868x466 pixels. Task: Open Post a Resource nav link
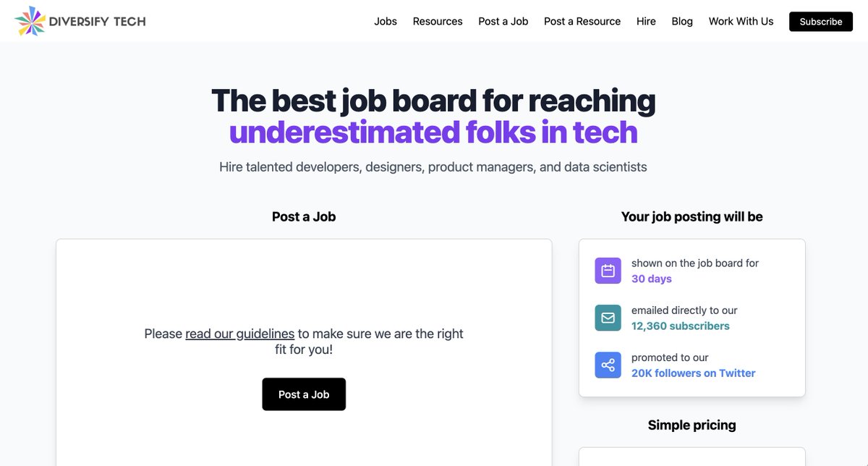pyautogui.click(x=582, y=22)
